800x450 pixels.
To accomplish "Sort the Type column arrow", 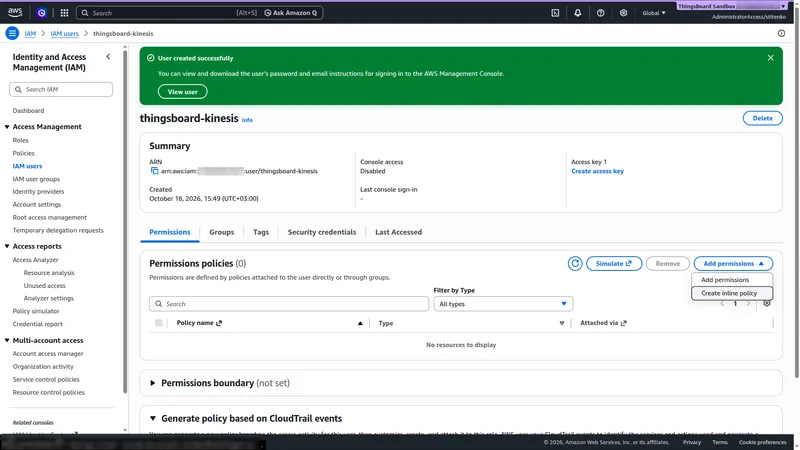I will click(x=562, y=323).
